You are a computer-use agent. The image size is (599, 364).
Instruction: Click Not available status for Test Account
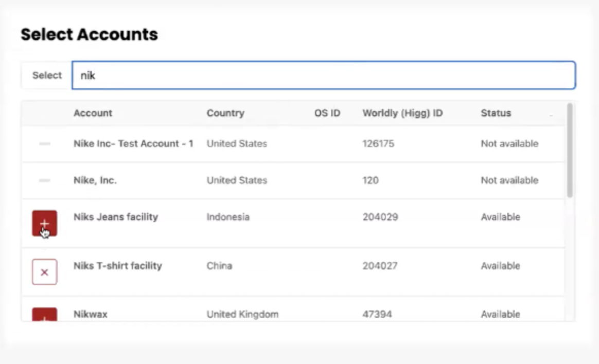click(509, 143)
